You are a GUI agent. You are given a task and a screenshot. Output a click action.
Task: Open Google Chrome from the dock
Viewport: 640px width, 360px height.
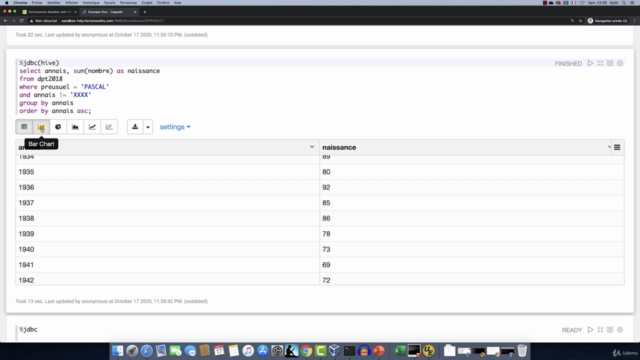pyautogui.click(x=306, y=351)
